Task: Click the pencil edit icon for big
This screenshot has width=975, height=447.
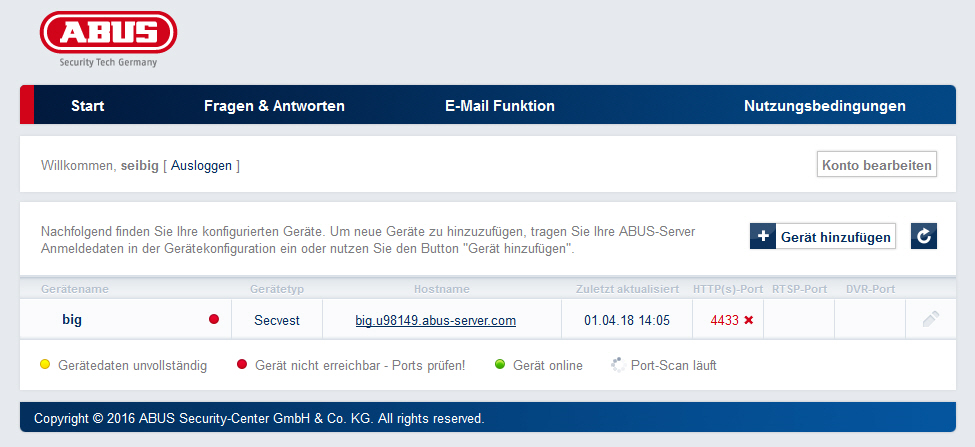Action: pos(930,320)
